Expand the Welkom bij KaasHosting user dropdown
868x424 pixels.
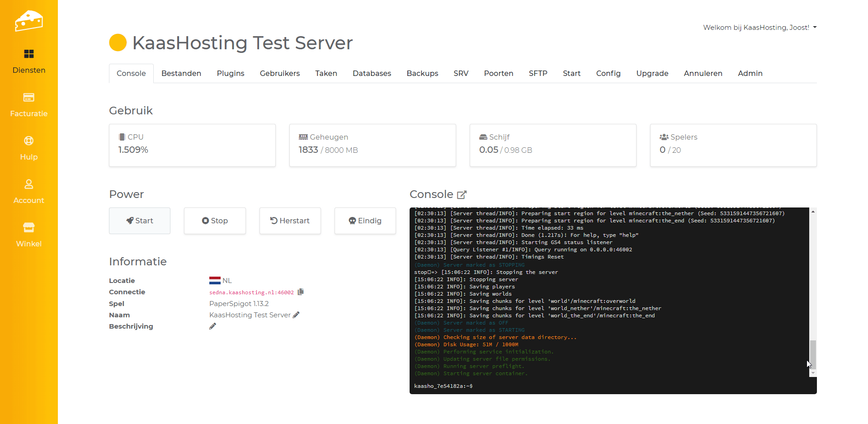(759, 28)
